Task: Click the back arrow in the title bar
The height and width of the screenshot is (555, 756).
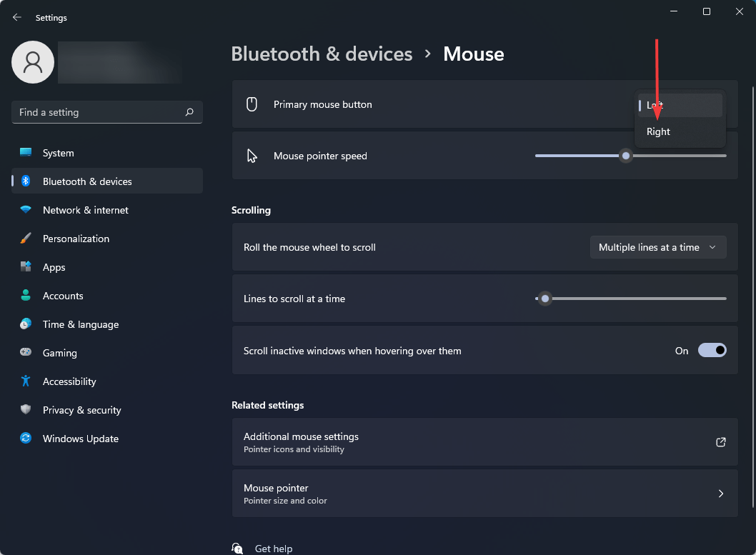Action: (x=16, y=16)
